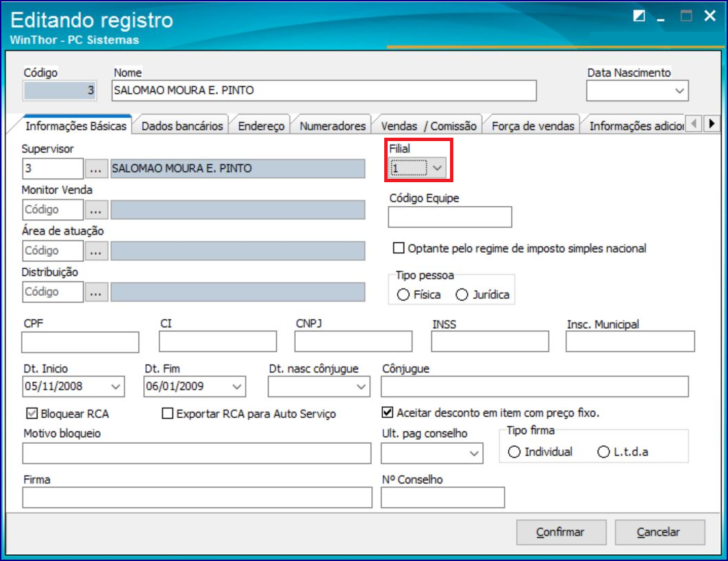Open Área de atuação lookup ellipsis button
The height and width of the screenshot is (561, 728).
point(96,251)
